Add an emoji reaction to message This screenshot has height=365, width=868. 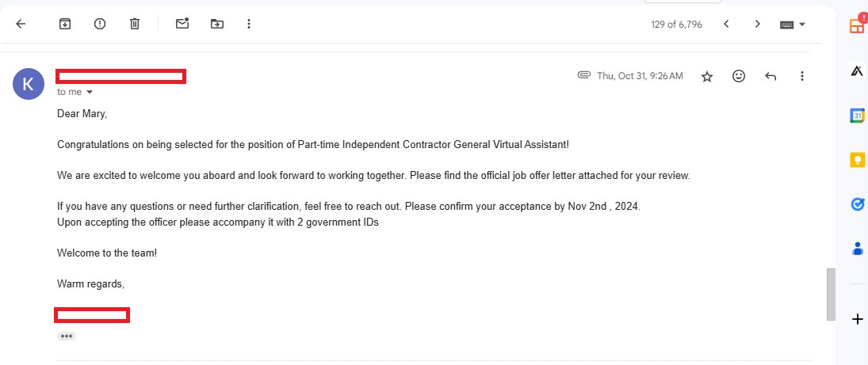(x=739, y=76)
